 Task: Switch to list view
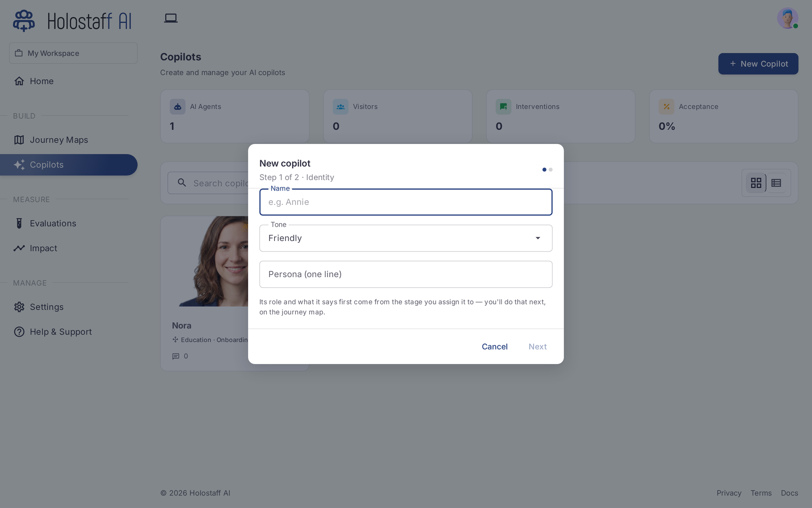click(776, 183)
